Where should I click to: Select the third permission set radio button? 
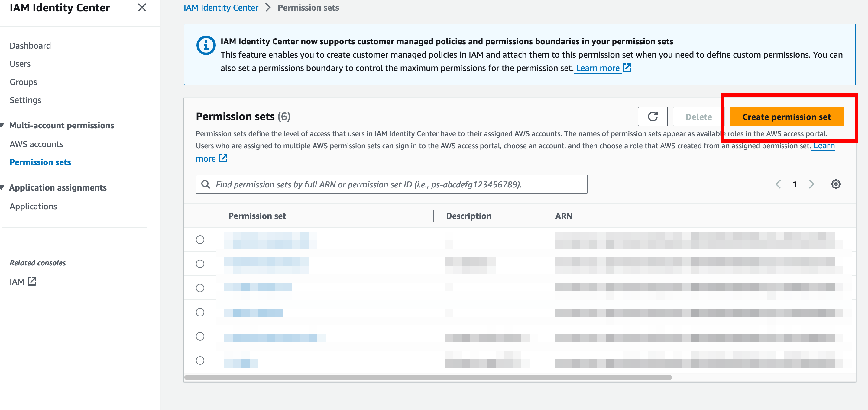point(200,288)
